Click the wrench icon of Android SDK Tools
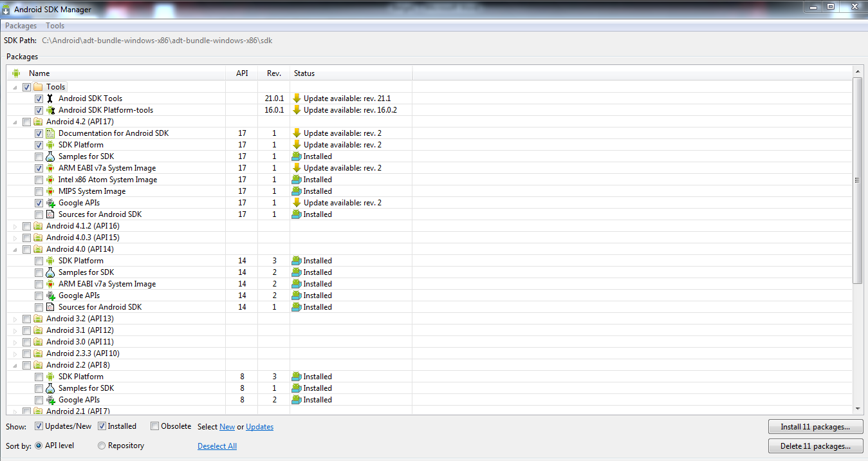This screenshot has height=461, width=868. [50, 99]
